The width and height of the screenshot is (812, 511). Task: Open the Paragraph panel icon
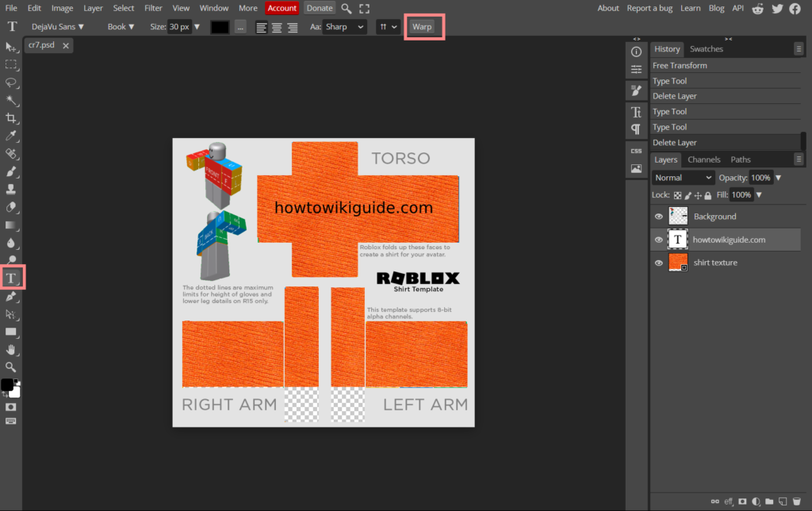637,129
